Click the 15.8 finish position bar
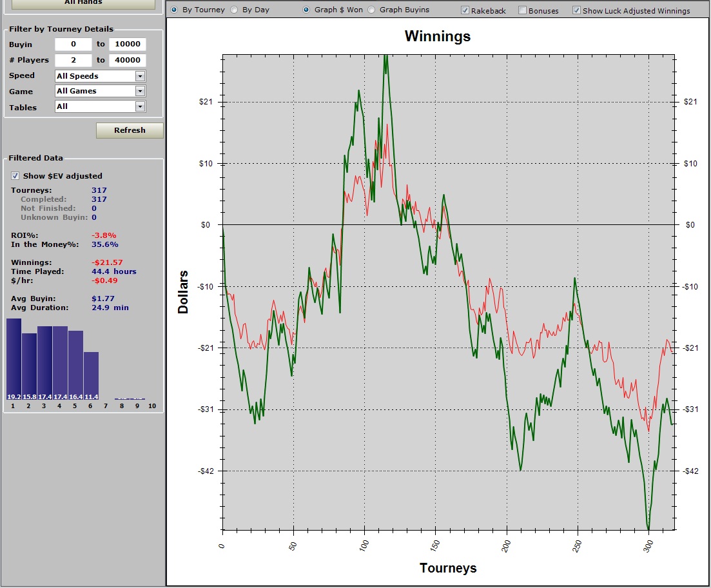 tap(29, 367)
